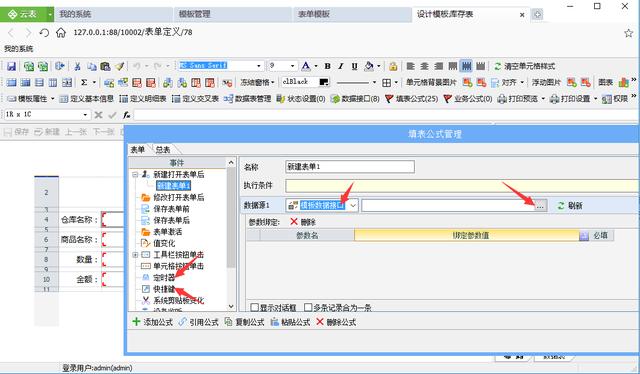Screen dimensions: 640x374
Task: Click the Copy icon next to scissors
Action: (x=92, y=66)
